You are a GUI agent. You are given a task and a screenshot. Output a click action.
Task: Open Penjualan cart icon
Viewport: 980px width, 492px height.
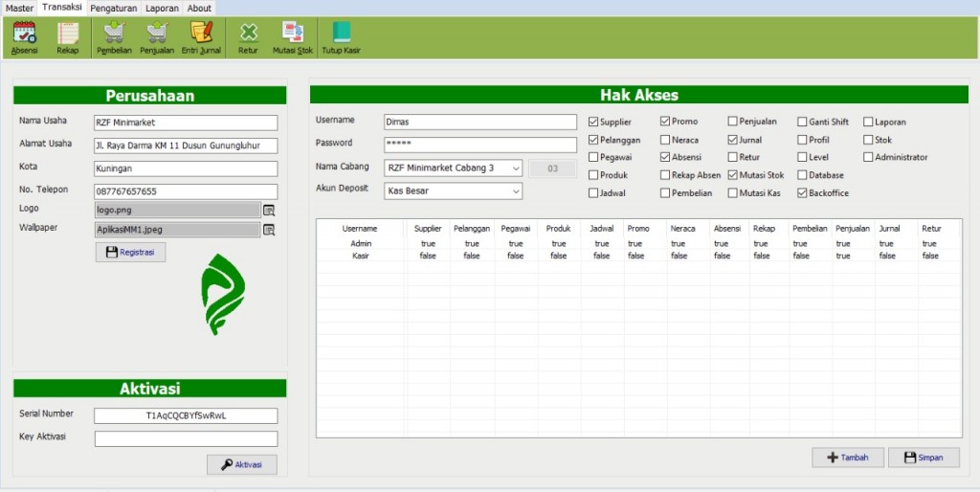pos(157,37)
